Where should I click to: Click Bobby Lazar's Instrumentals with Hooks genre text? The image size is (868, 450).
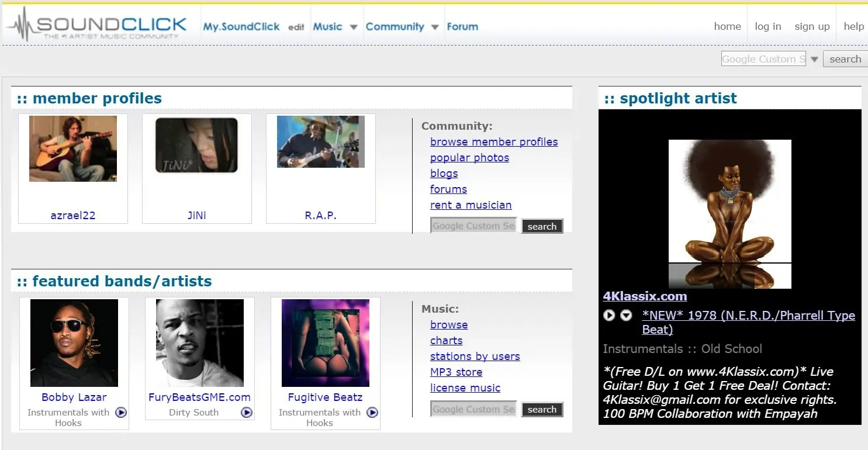coord(68,417)
